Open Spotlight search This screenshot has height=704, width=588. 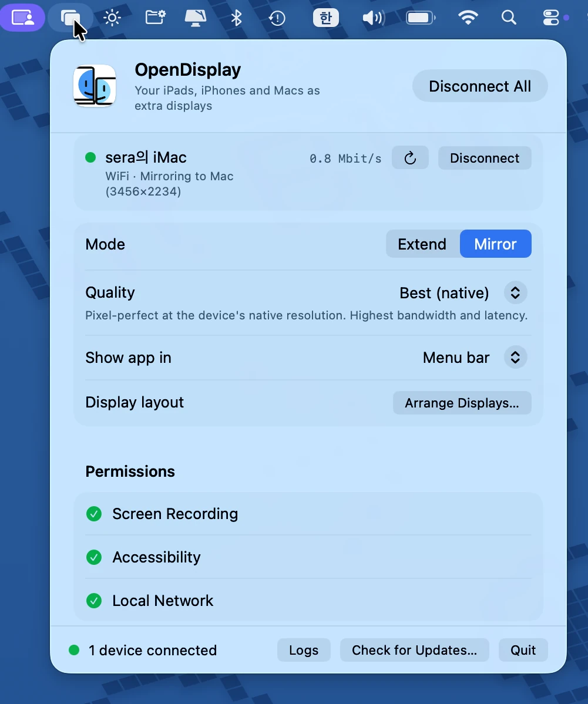[509, 18]
